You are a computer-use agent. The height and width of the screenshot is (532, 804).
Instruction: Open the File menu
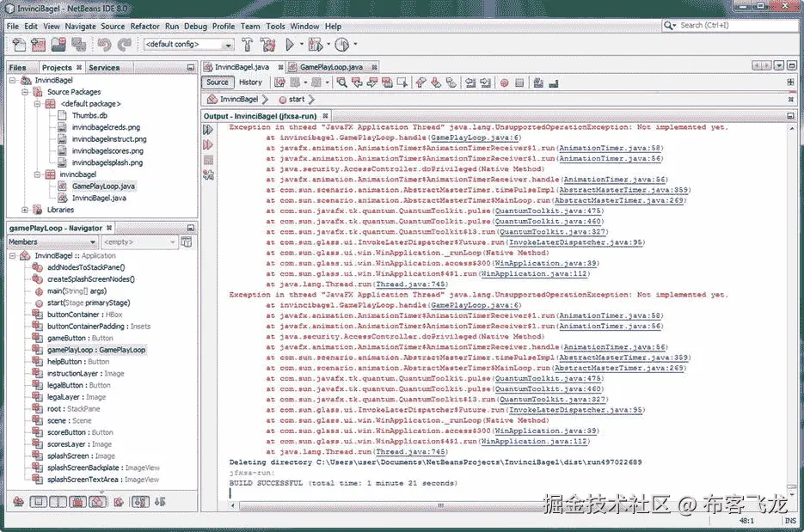(13, 26)
